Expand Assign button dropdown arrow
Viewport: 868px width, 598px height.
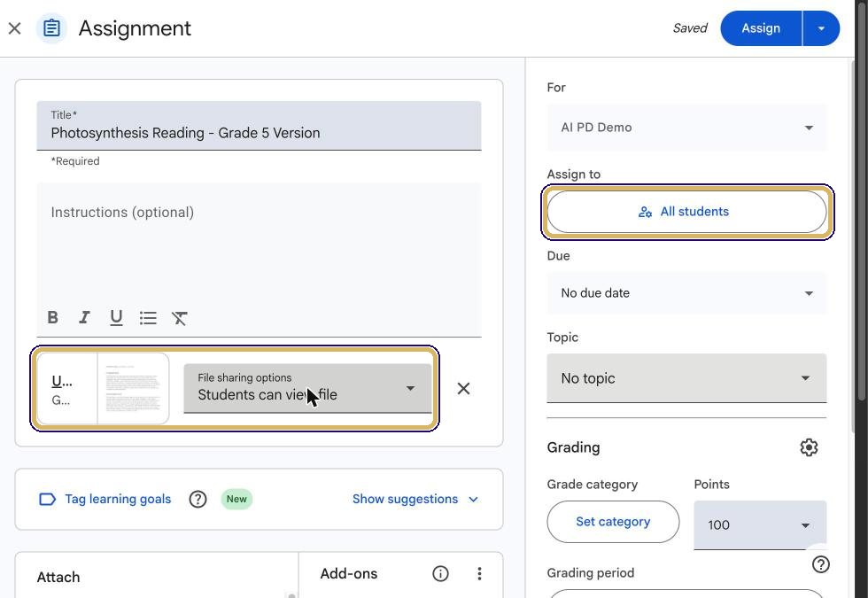821,28
